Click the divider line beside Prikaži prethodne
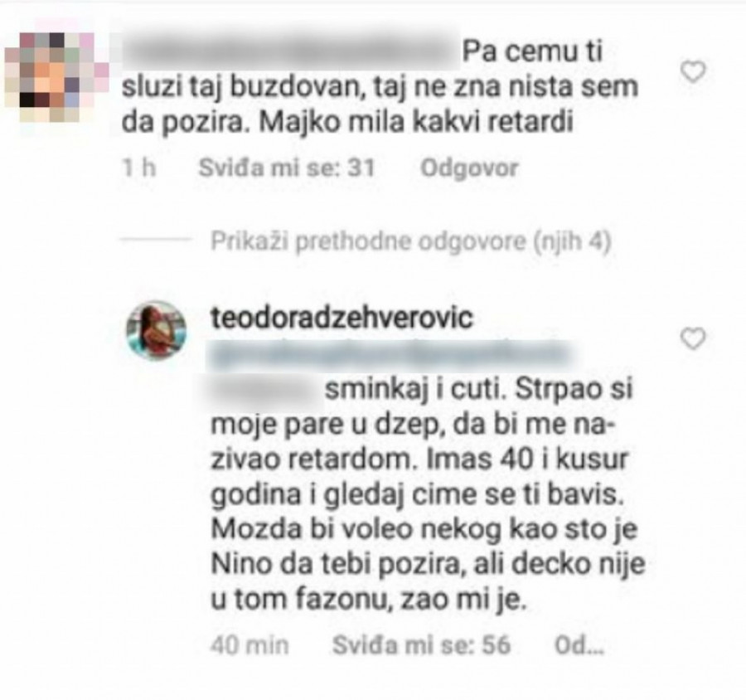The image size is (746, 700). 156,240
